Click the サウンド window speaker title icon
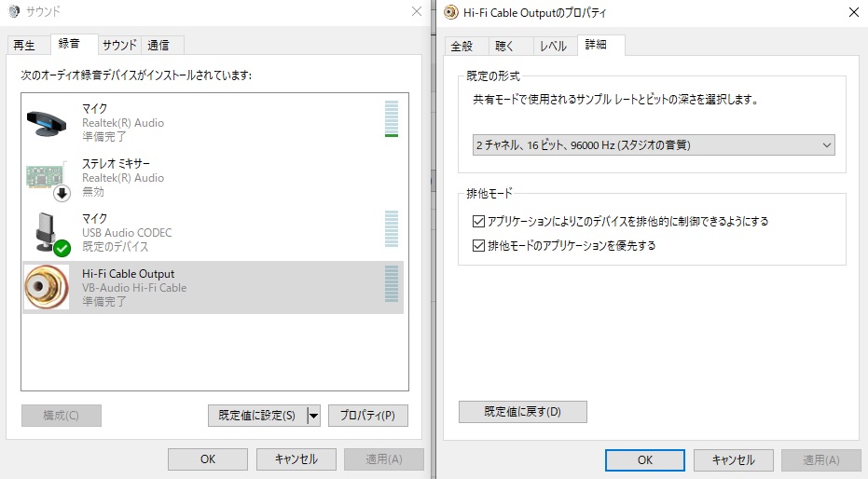 click(x=14, y=11)
